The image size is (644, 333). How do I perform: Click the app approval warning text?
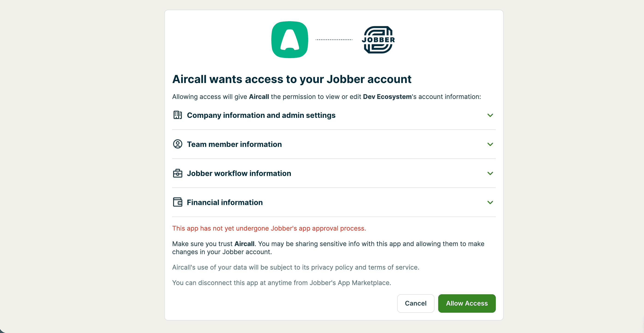[269, 228]
